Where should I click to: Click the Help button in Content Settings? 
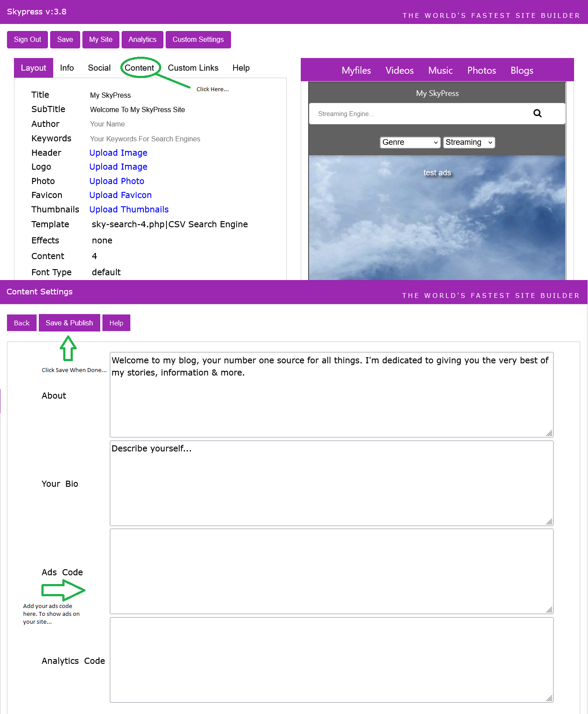[116, 323]
